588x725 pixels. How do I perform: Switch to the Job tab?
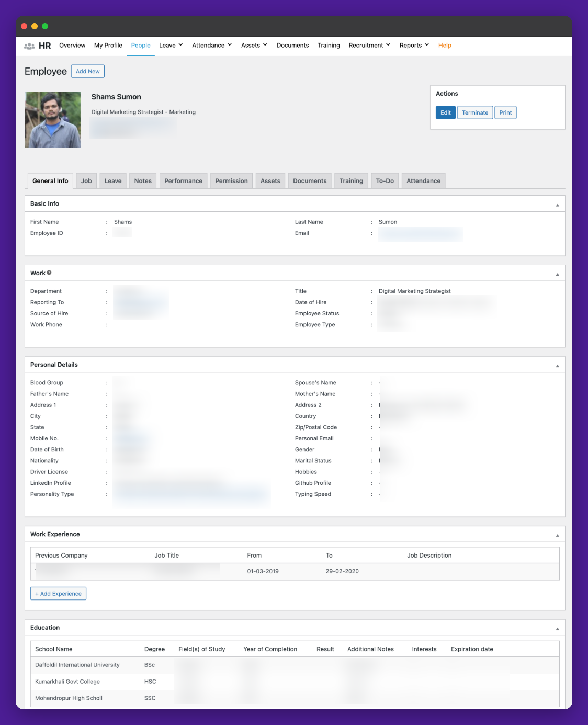[x=86, y=180]
